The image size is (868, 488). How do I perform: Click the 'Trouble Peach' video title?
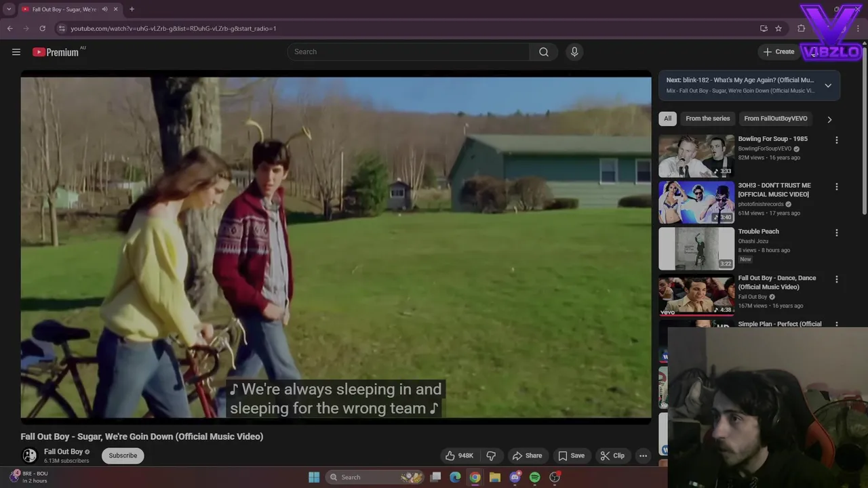pos(758,232)
